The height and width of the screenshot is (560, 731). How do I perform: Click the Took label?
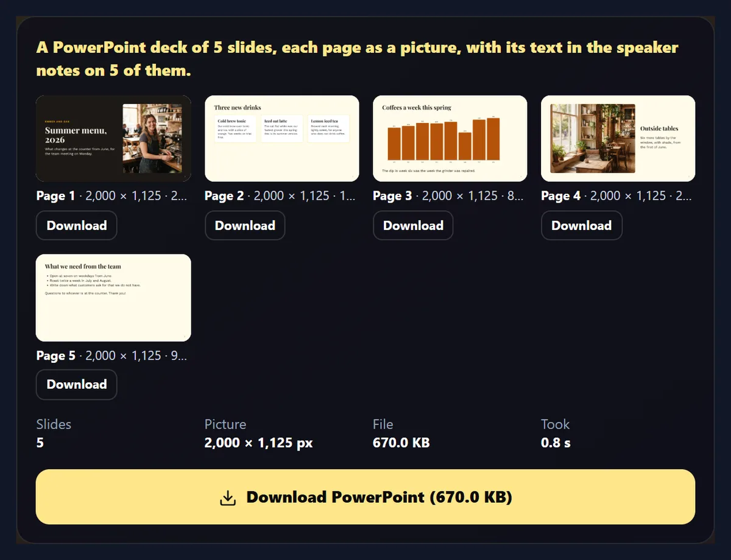coord(556,424)
